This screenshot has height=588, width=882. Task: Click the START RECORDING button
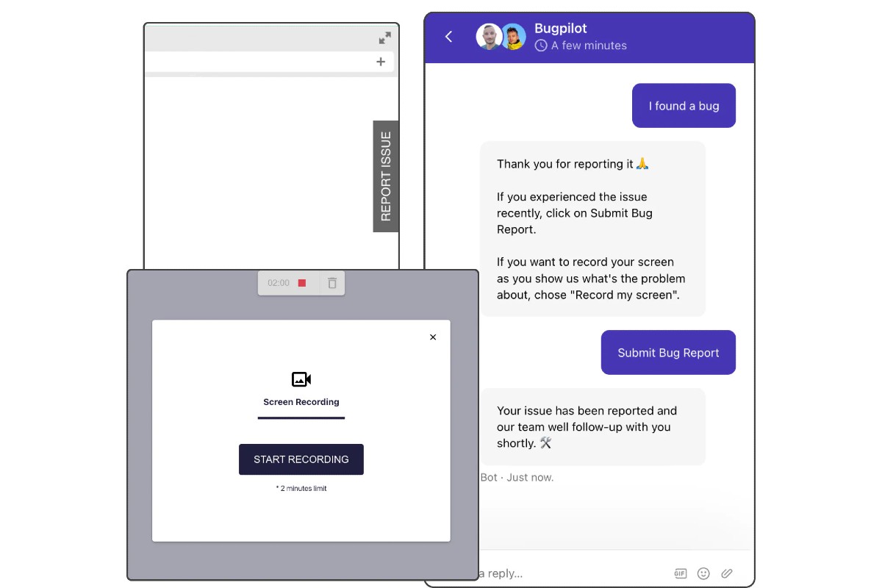[301, 459]
